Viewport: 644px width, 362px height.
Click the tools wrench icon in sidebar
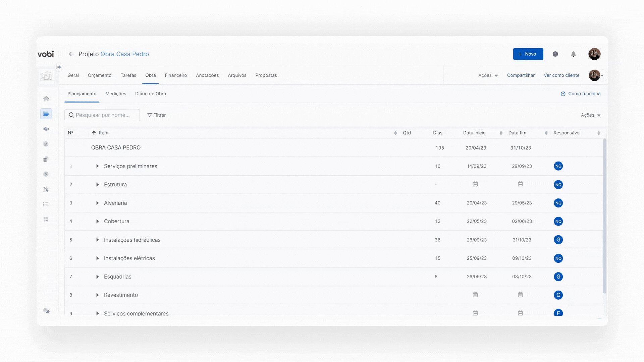click(46, 189)
